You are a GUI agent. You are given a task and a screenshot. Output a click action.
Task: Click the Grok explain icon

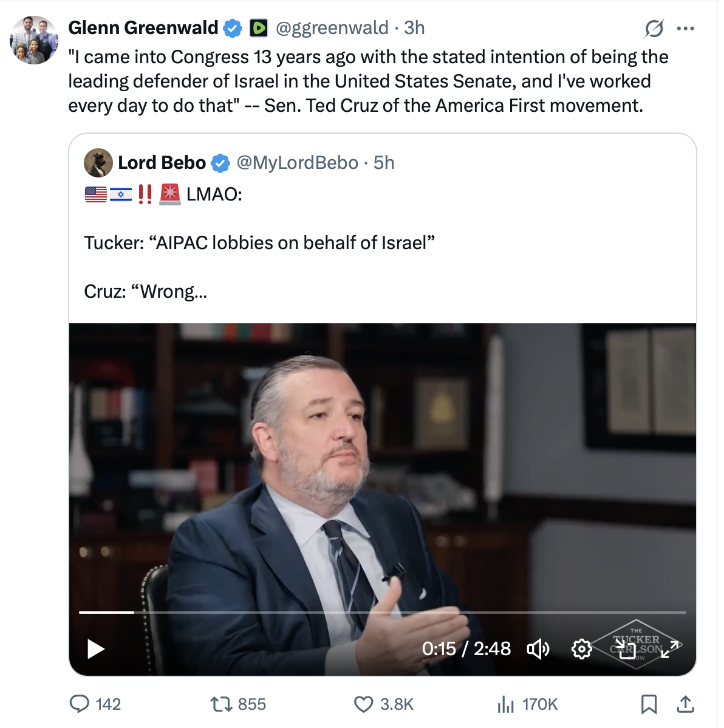pyautogui.click(x=654, y=28)
